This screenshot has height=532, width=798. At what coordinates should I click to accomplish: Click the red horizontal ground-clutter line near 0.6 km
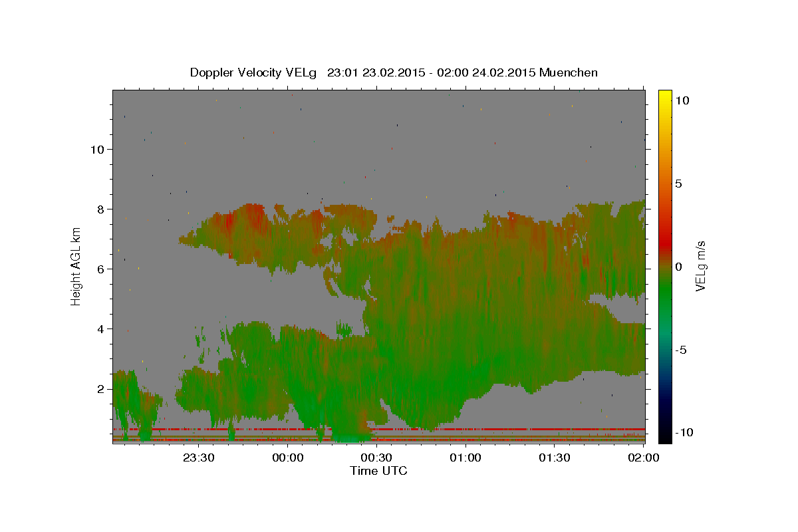[379, 430]
